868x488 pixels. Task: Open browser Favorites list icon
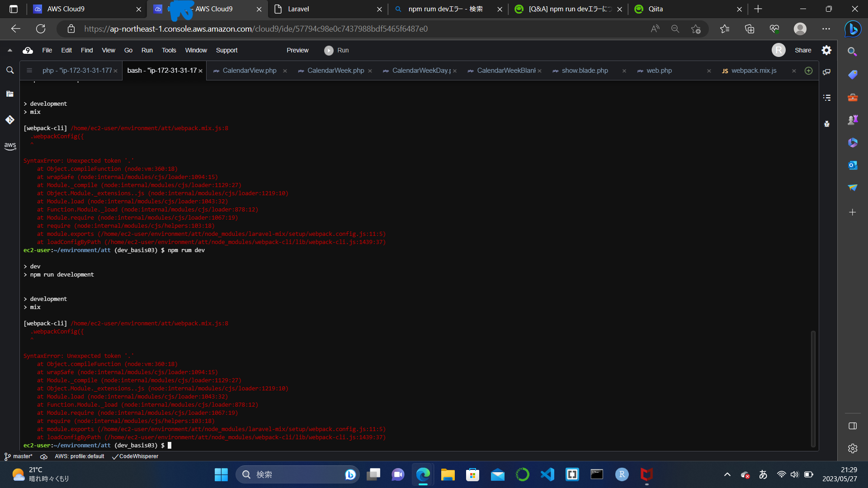[725, 29]
